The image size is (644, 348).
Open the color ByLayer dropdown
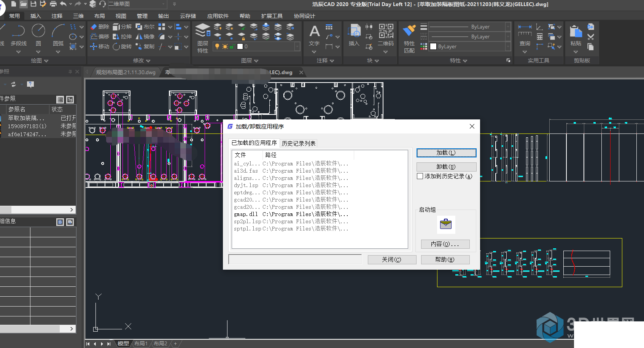508,46
